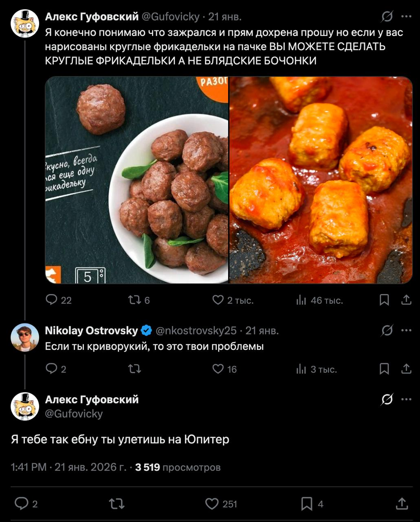
Task: Like the first post with 2 тыс. likes
Action: tap(218, 300)
